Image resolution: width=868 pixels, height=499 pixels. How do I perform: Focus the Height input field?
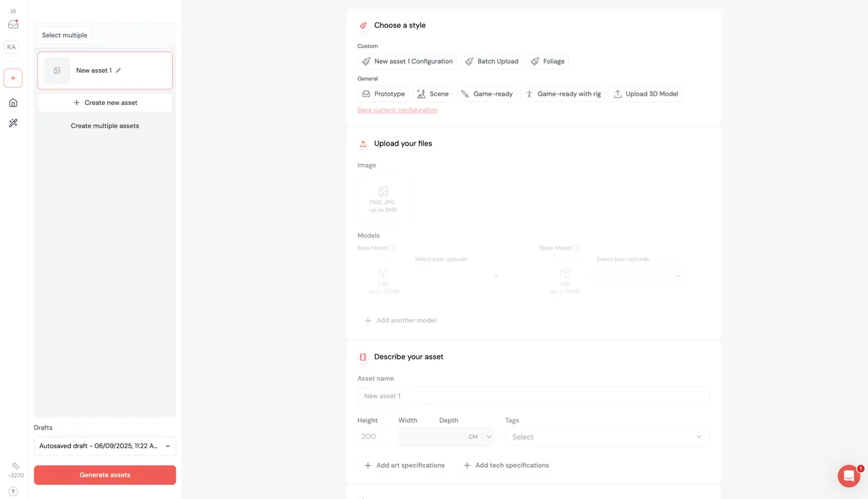click(x=378, y=437)
